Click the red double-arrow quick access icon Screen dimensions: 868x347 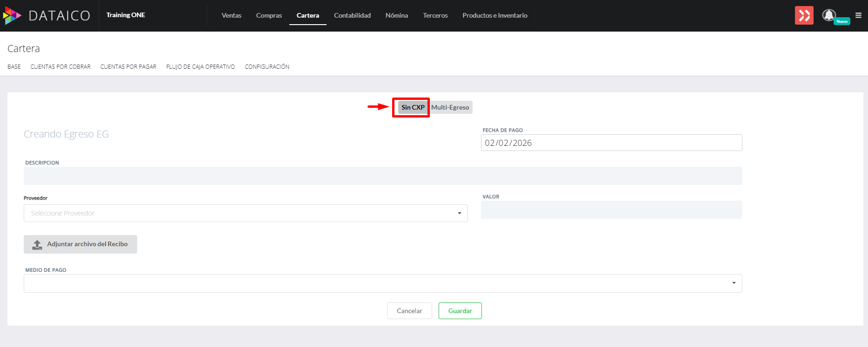click(x=804, y=15)
